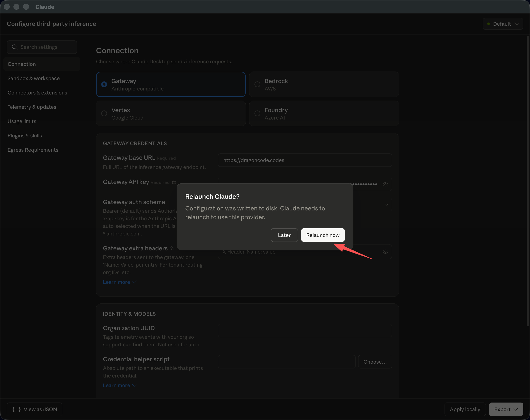Click lock icon beside Gateway API key
The height and width of the screenshot is (420, 530).
click(174, 182)
